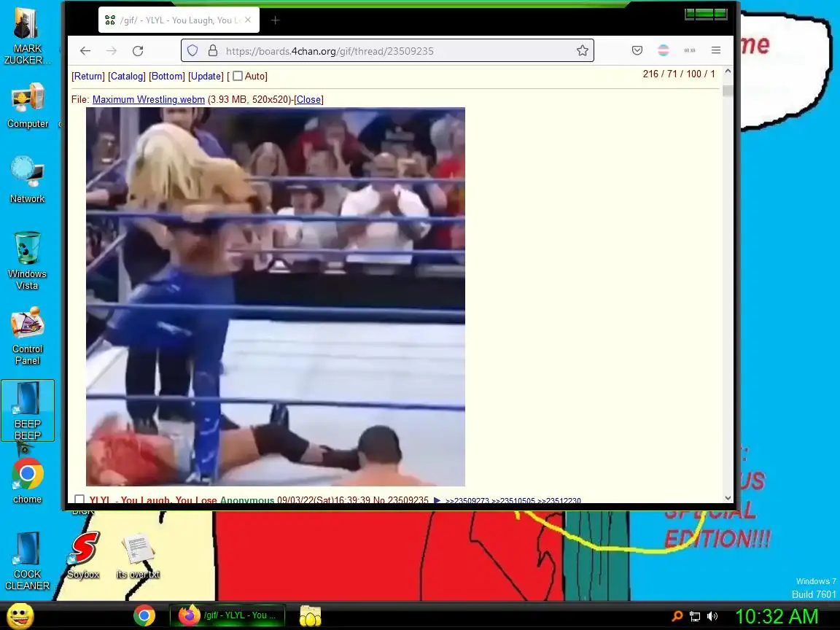Screen dimensions: 840x630
Task: Open the [Catalog] link
Action: click(x=126, y=76)
